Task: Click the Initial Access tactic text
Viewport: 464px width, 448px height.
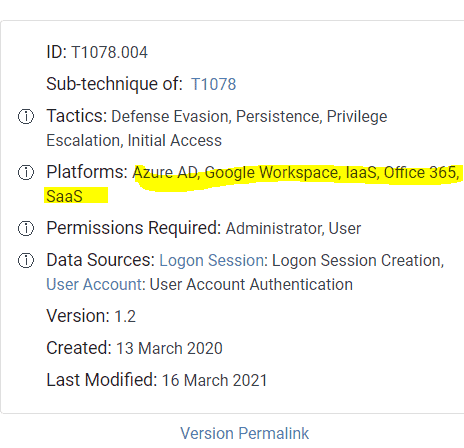Action: [x=175, y=140]
